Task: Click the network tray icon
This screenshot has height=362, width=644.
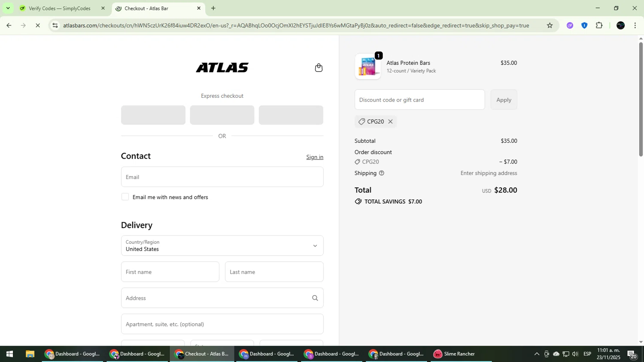Action: pos(566,354)
